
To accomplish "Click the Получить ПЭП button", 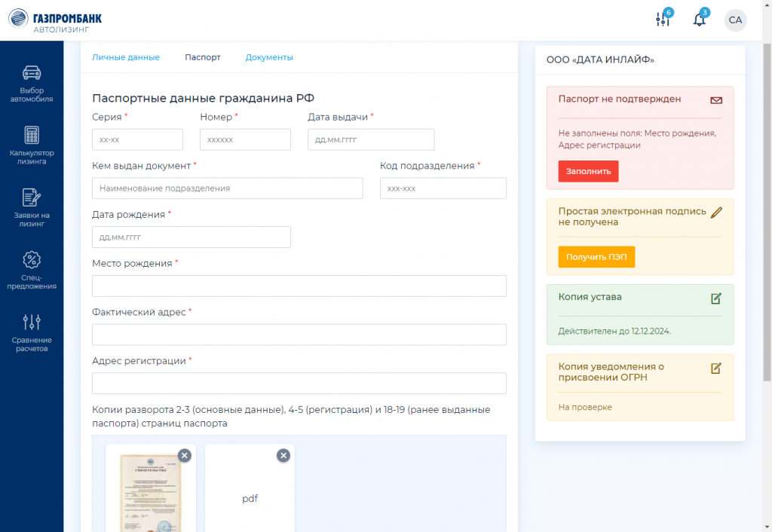I will pos(596,257).
